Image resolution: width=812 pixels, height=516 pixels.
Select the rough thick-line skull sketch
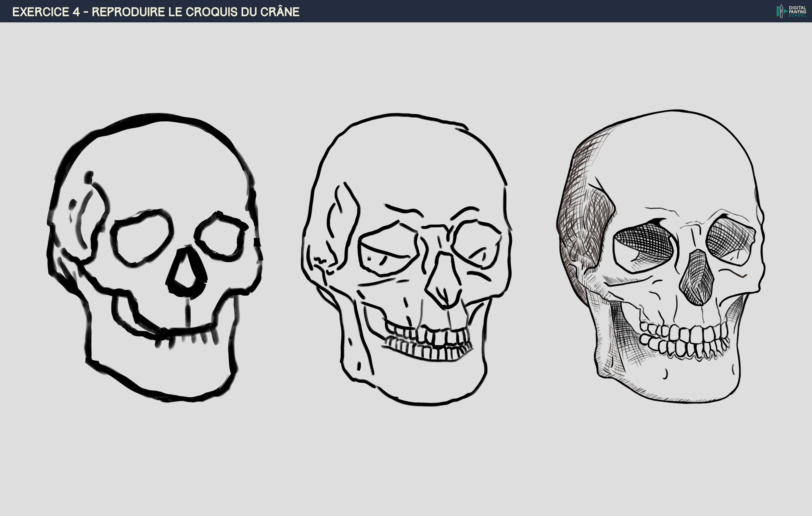click(x=154, y=258)
